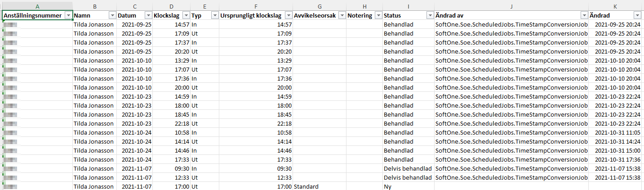The image size is (644, 190).
Task: Click the cell with status Ny
Action: [409, 186]
